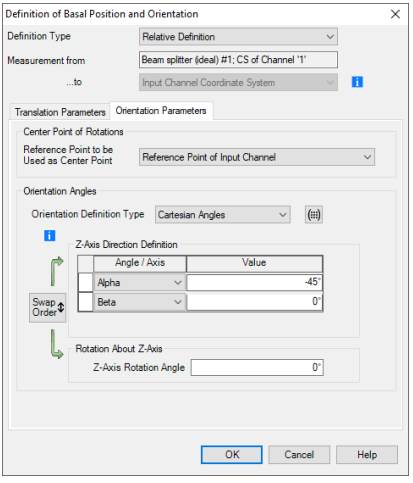Viewport: 413px width, 483px height.
Task: Click the blue info icon under Orientation Definition Type
Action: pos(50,236)
